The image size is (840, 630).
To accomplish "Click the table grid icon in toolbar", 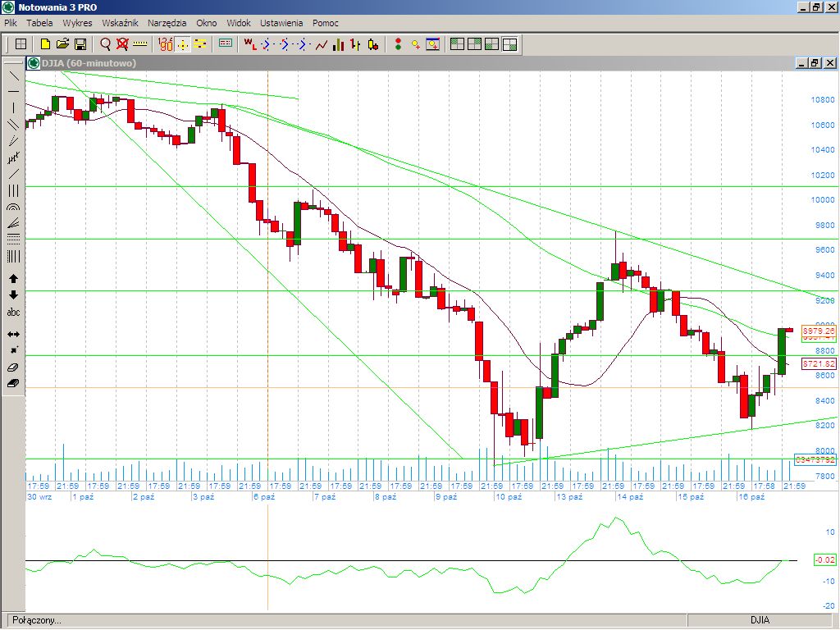I will click(x=21, y=44).
